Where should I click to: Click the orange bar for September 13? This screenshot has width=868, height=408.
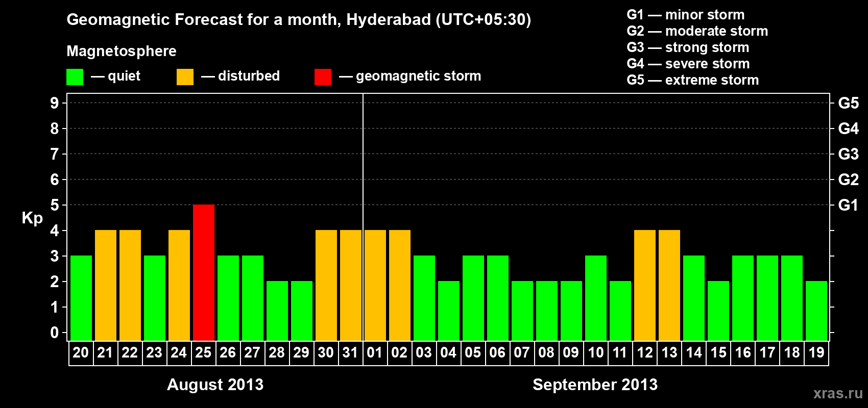pyautogui.click(x=669, y=286)
